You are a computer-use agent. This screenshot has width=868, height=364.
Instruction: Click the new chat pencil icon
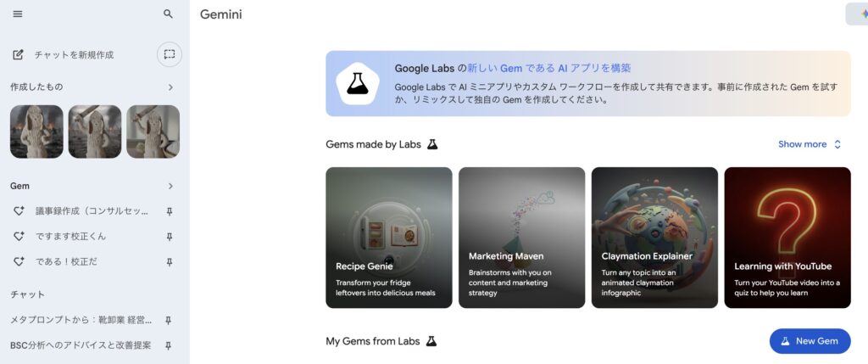pos(19,54)
